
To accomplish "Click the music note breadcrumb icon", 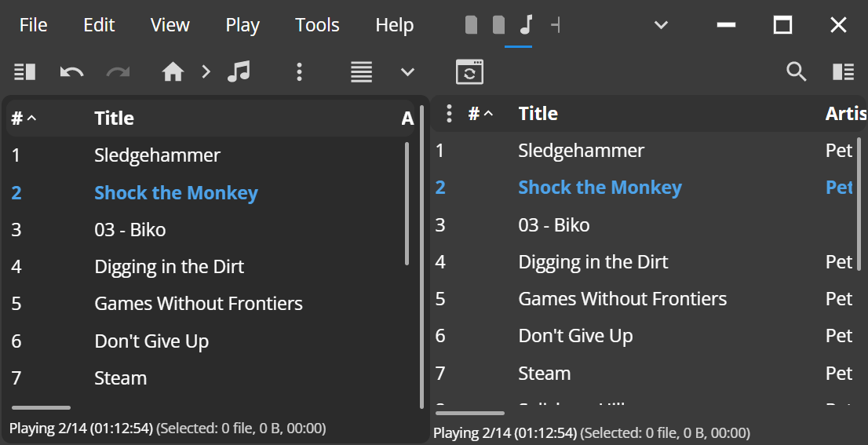I will (238, 72).
